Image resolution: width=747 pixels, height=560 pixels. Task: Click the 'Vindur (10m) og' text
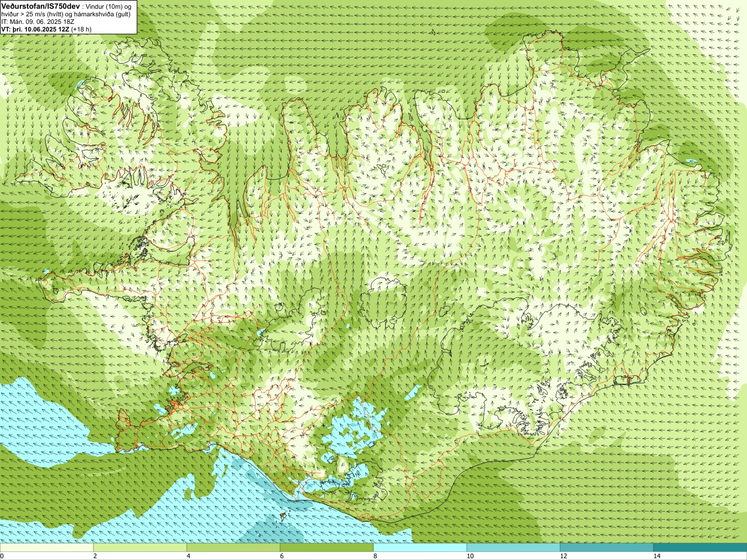109,6
